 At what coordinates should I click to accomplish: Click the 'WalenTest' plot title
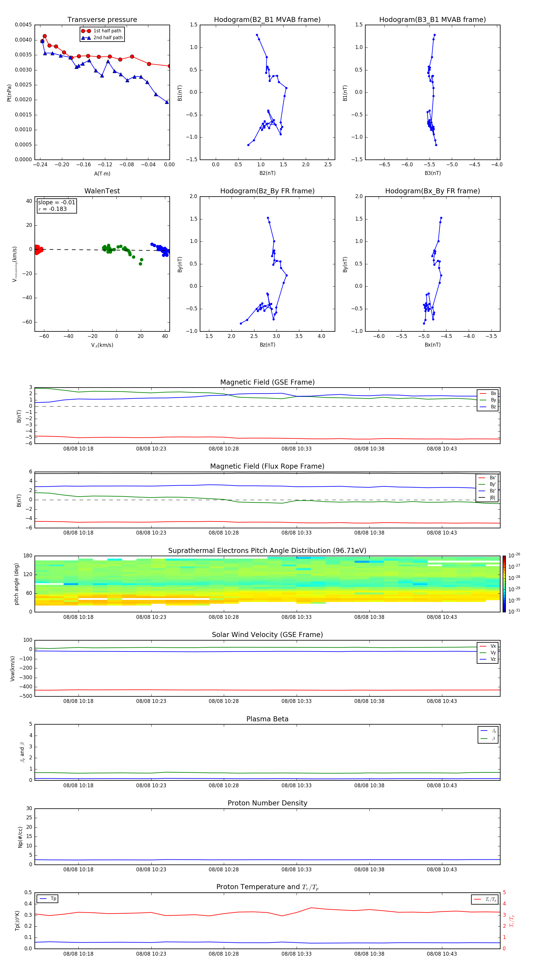(102, 191)
